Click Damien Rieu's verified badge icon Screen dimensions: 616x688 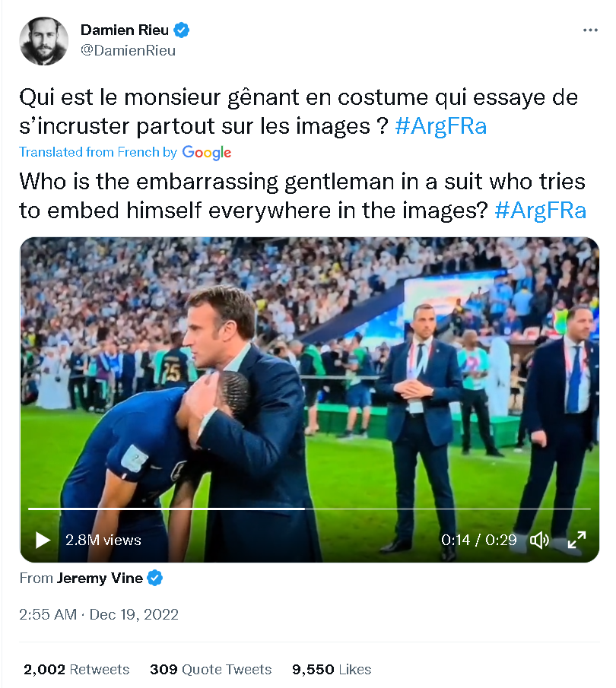point(183,30)
